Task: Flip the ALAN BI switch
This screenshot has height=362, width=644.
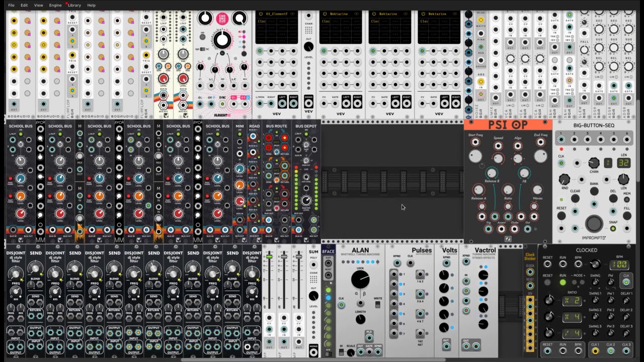Action: pos(341,352)
